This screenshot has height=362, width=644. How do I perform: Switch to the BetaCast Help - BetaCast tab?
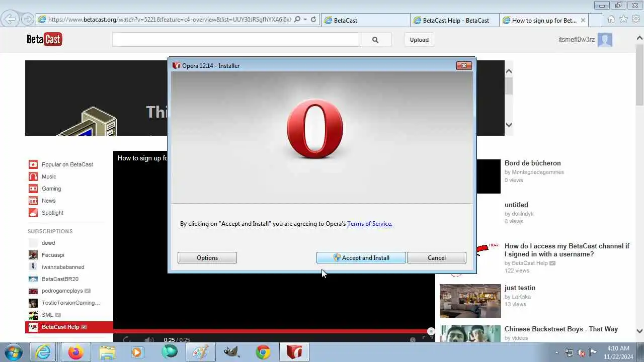point(455,20)
